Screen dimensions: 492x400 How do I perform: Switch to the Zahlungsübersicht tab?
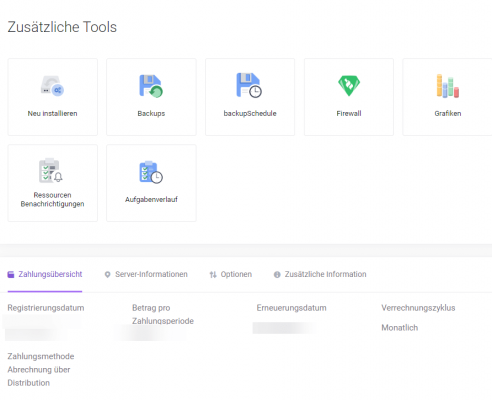coord(45,274)
